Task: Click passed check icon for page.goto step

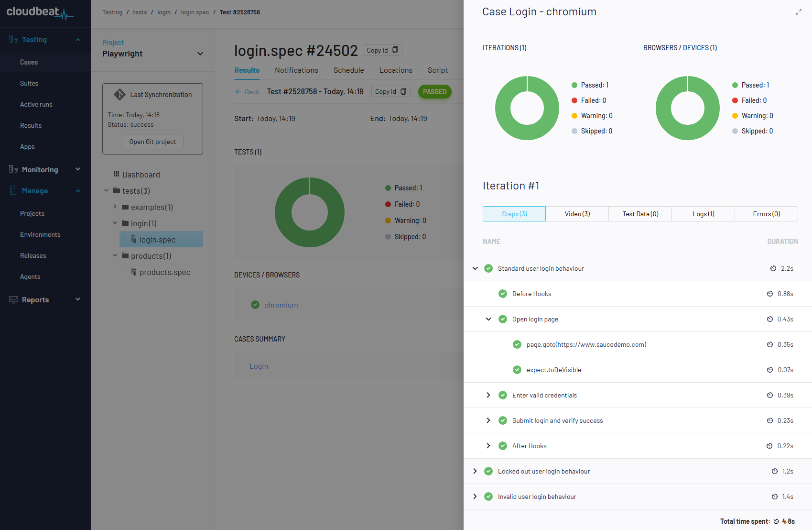Action: tap(517, 344)
